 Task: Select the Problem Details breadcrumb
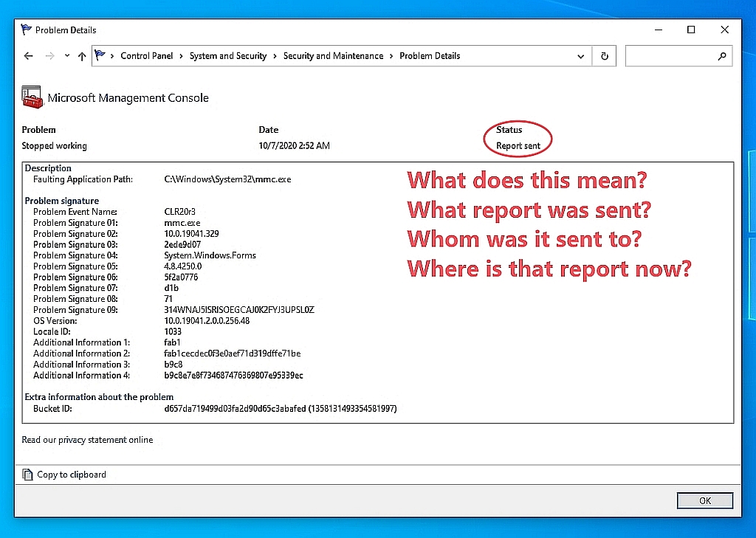(x=430, y=56)
